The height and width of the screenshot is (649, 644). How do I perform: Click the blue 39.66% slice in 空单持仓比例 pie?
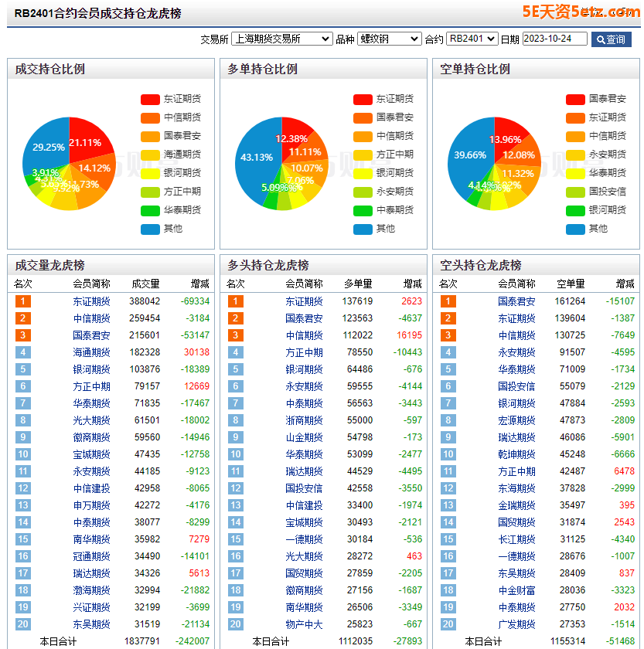click(x=469, y=156)
